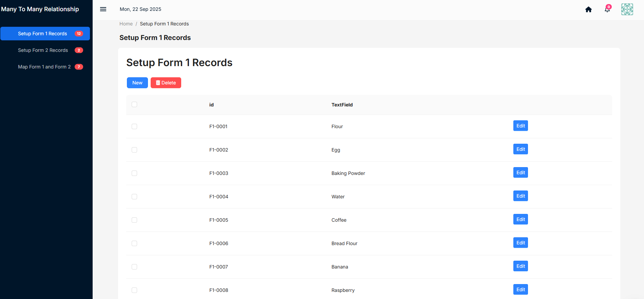Tick the checkbox for the Coffee row

pyautogui.click(x=134, y=220)
